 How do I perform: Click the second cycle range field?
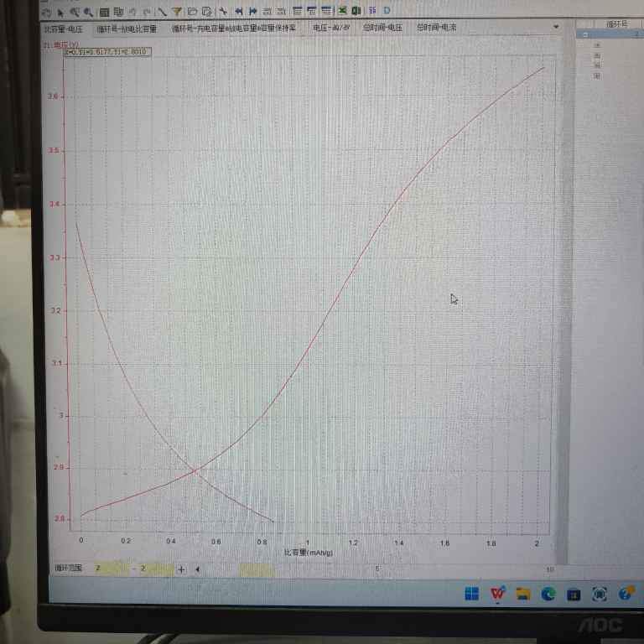(x=156, y=569)
